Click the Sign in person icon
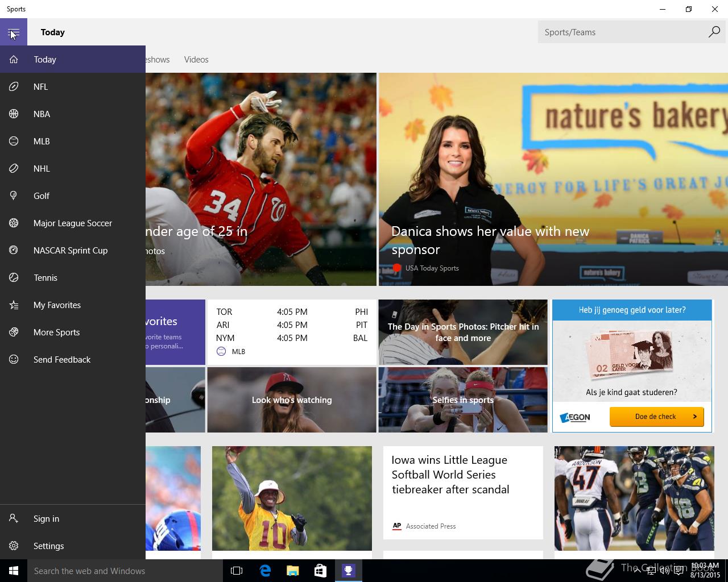 coord(14,518)
